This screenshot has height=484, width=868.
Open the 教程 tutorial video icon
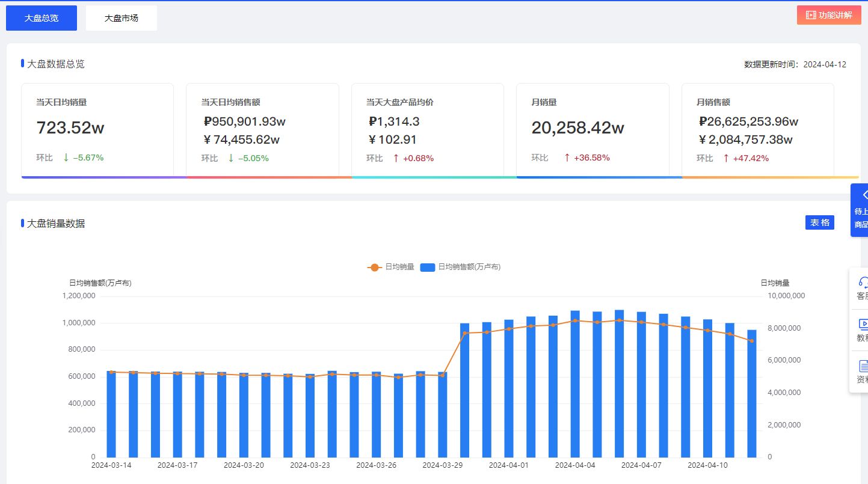863,324
